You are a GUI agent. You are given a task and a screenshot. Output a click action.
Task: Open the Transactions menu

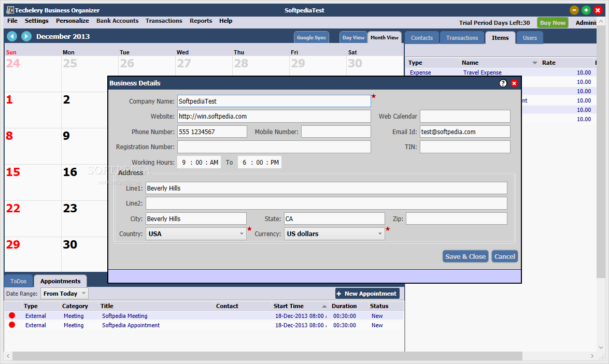[x=164, y=21]
